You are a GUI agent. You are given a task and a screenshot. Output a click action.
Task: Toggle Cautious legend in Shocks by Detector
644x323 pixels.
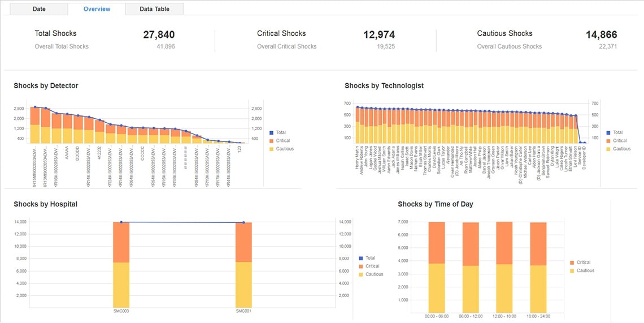pos(285,149)
